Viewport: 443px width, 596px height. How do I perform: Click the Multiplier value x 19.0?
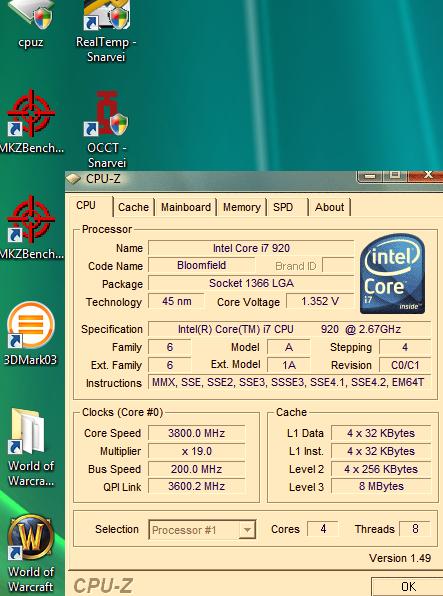[x=197, y=451]
